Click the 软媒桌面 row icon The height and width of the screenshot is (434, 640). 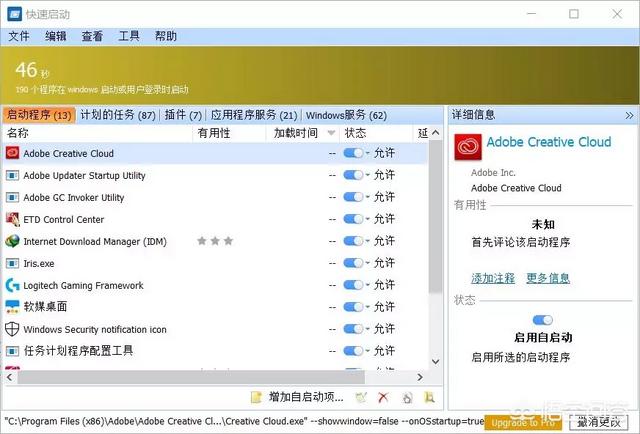[12, 307]
